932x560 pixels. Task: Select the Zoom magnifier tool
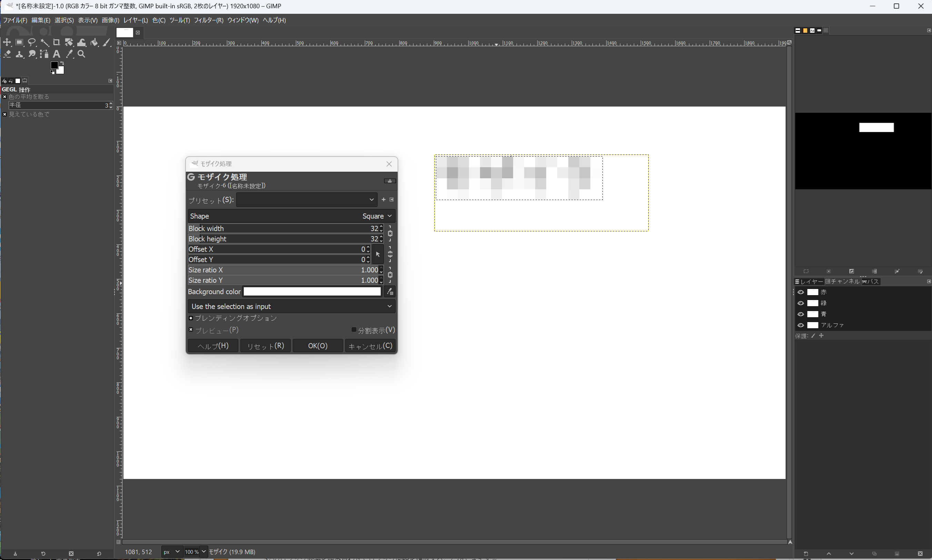tap(81, 54)
